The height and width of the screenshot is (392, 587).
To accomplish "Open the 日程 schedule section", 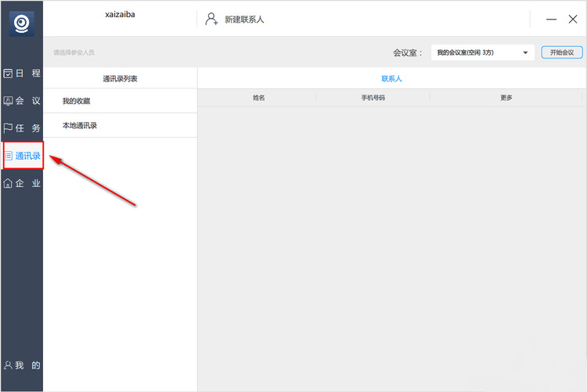I will 22,73.
